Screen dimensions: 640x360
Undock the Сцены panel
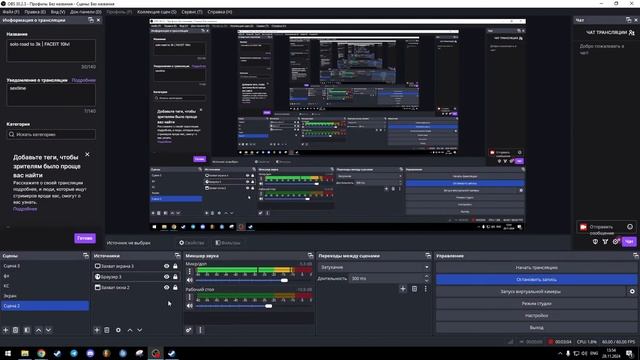pos(86,256)
